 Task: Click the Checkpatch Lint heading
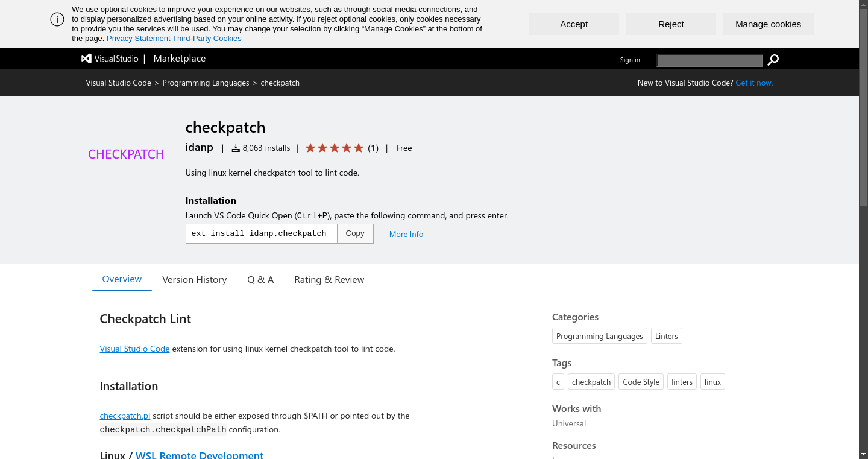point(145,319)
